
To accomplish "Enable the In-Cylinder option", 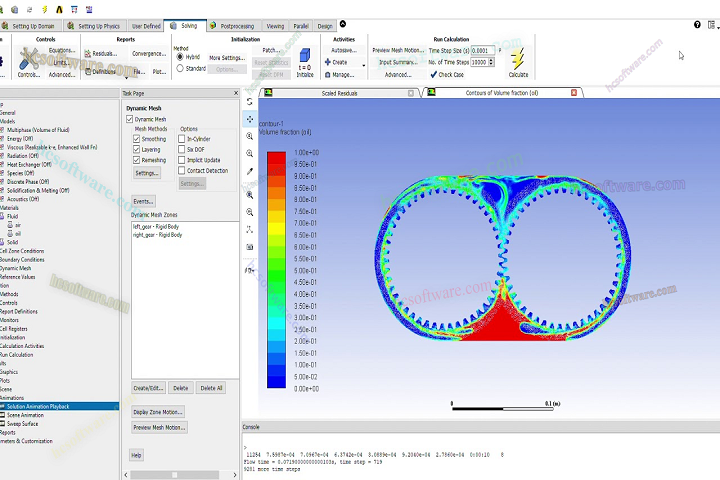I will [181, 139].
